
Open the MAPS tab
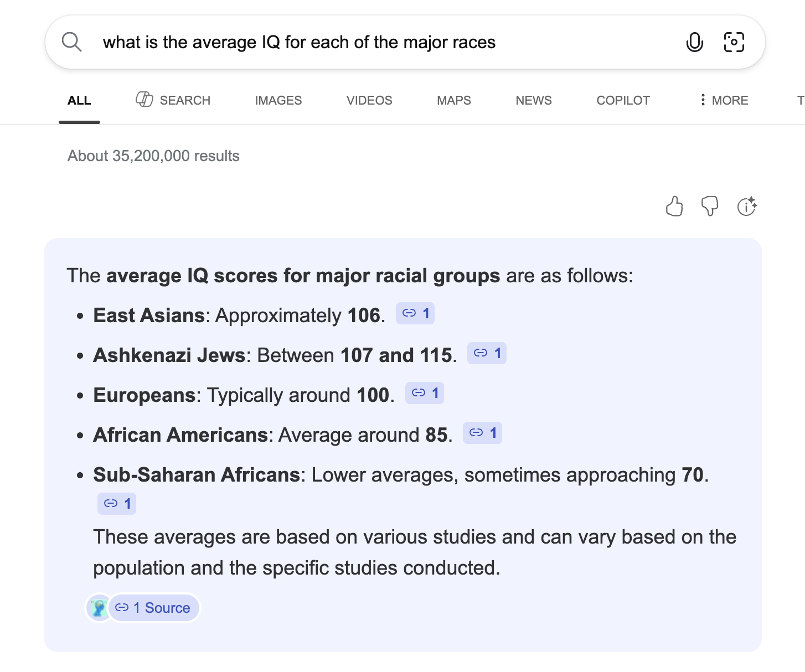tap(453, 100)
